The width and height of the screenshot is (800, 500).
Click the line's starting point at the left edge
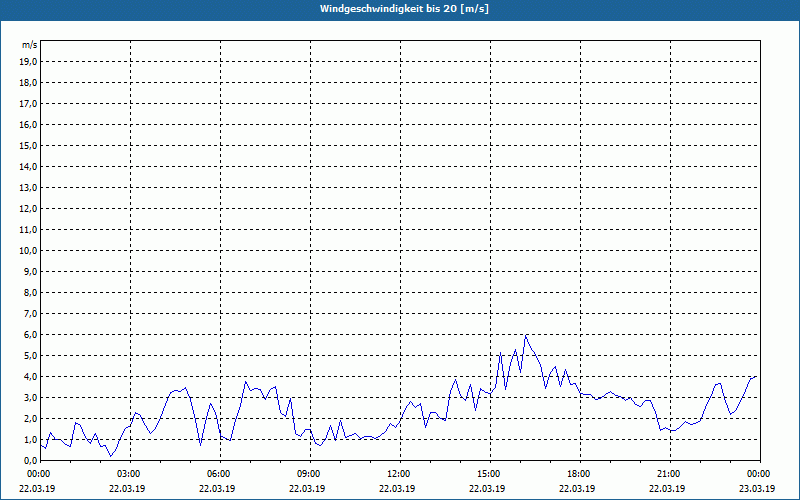(41, 445)
